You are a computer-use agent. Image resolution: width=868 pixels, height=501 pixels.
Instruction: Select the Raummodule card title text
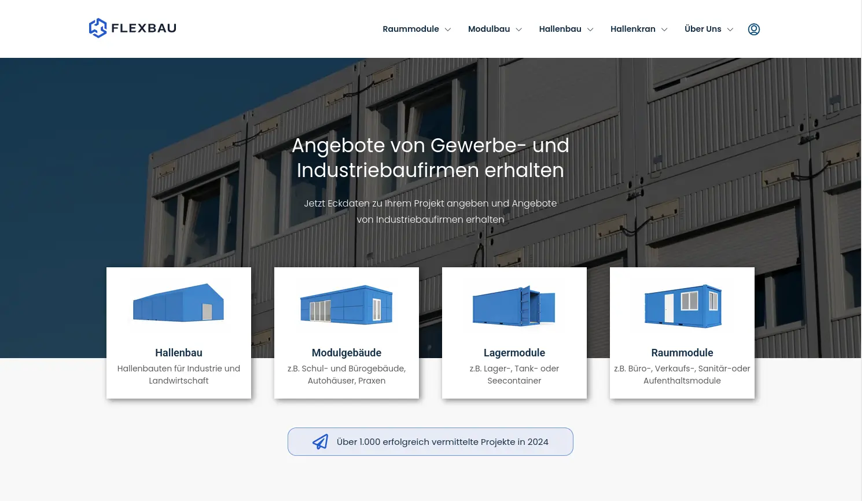click(682, 352)
